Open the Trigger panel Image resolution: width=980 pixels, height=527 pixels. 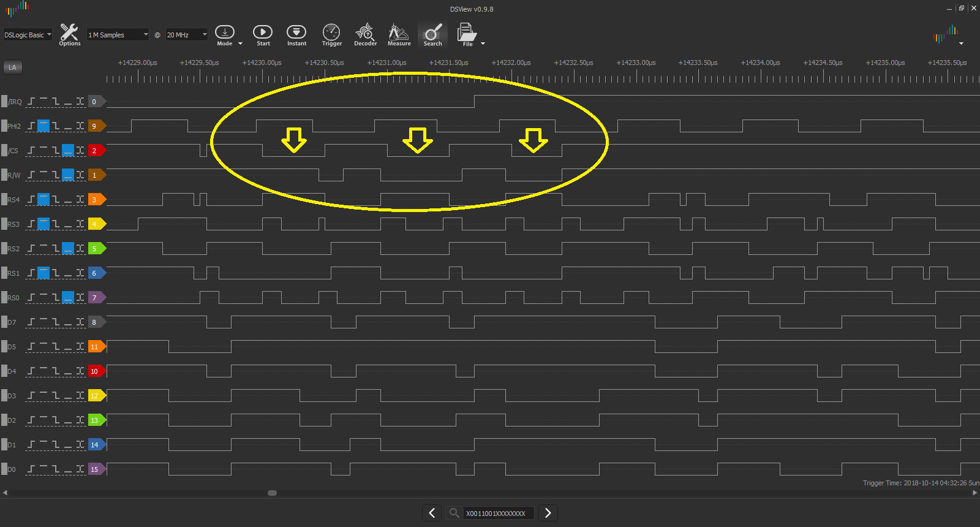331,34
